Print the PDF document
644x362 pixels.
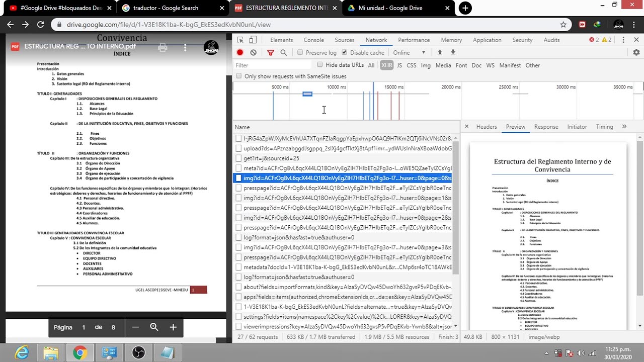[x=163, y=48]
